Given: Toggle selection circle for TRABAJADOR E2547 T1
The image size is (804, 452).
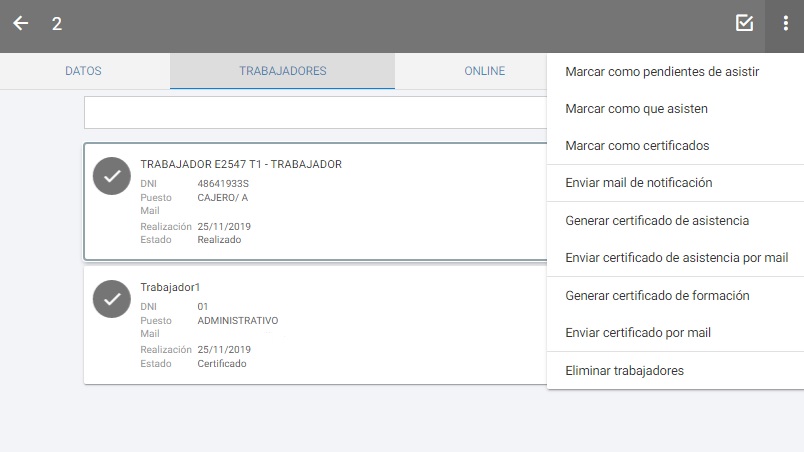Looking at the screenshot, I should 112,176.
